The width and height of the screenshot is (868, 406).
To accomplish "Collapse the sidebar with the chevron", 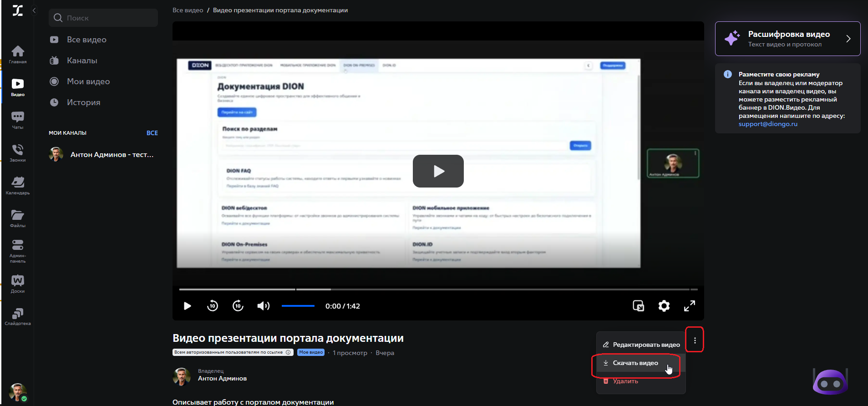I will (x=34, y=10).
